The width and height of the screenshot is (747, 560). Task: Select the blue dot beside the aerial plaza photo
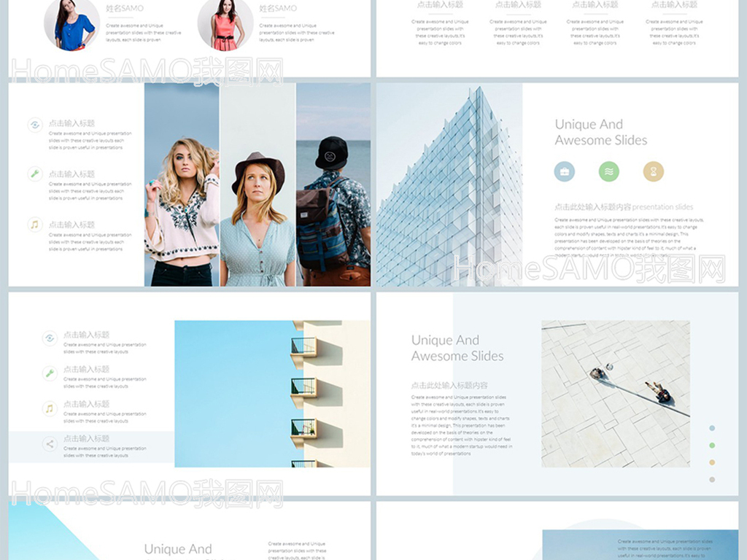[x=712, y=428]
